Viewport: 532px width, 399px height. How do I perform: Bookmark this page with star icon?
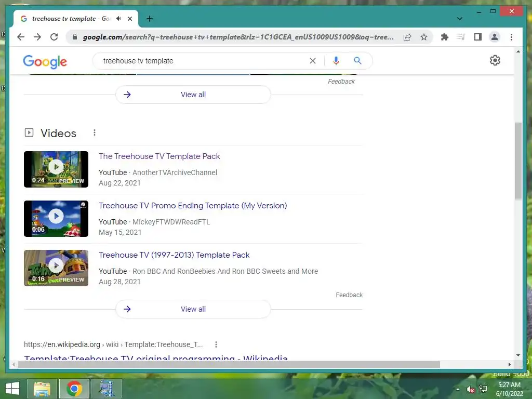[424, 37]
